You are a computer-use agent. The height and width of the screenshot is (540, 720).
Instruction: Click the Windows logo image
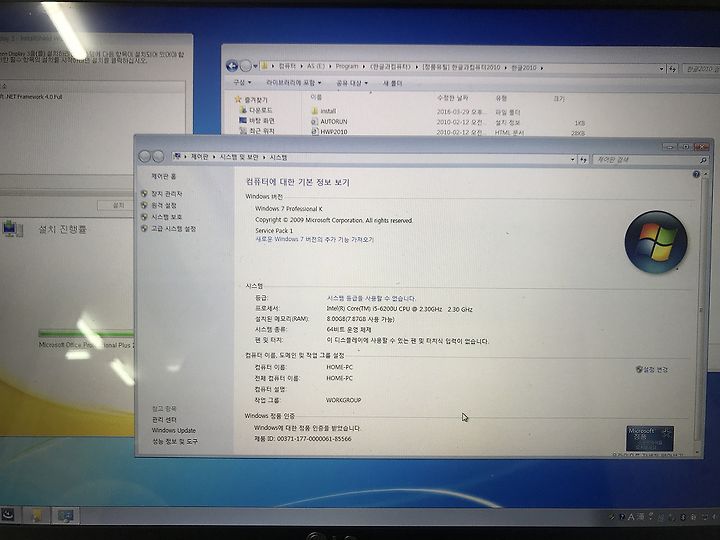pyautogui.click(x=656, y=242)
